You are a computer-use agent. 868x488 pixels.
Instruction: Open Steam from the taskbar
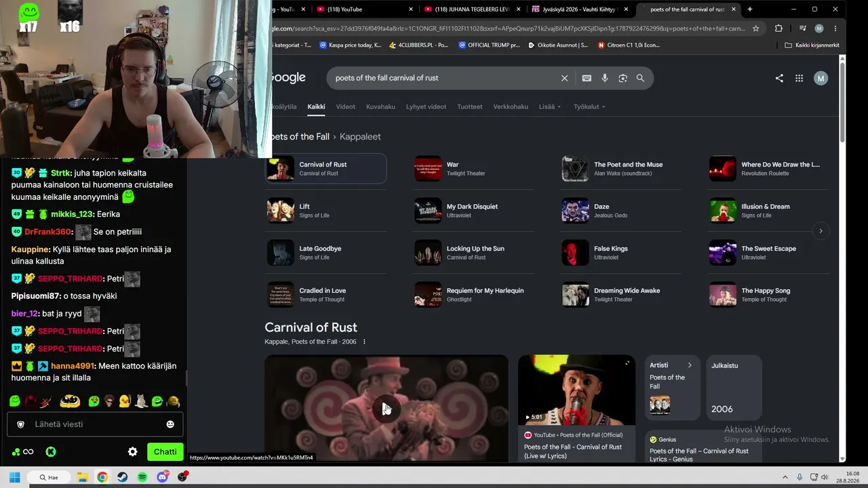point(122,477)
